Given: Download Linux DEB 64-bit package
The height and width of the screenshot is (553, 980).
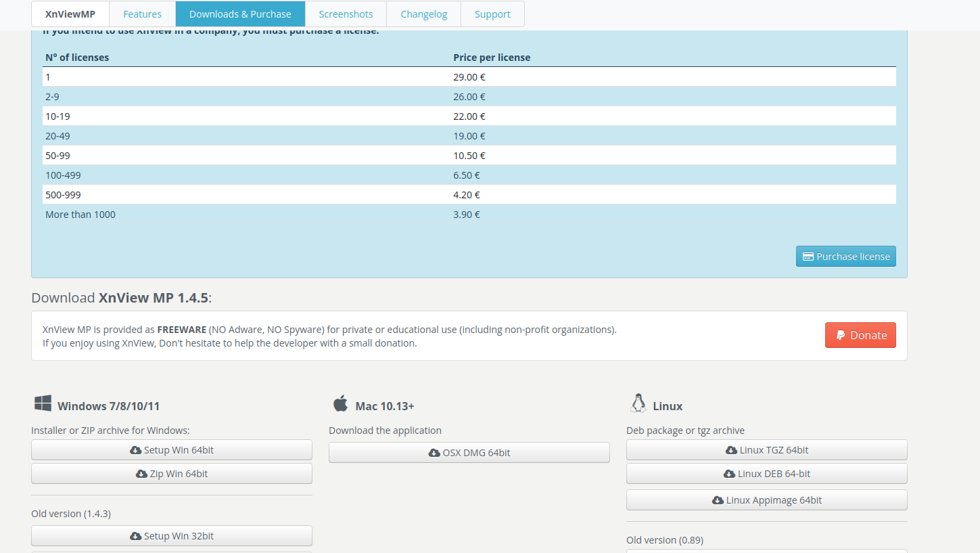Looking at the screenshot, I should 766,474.
